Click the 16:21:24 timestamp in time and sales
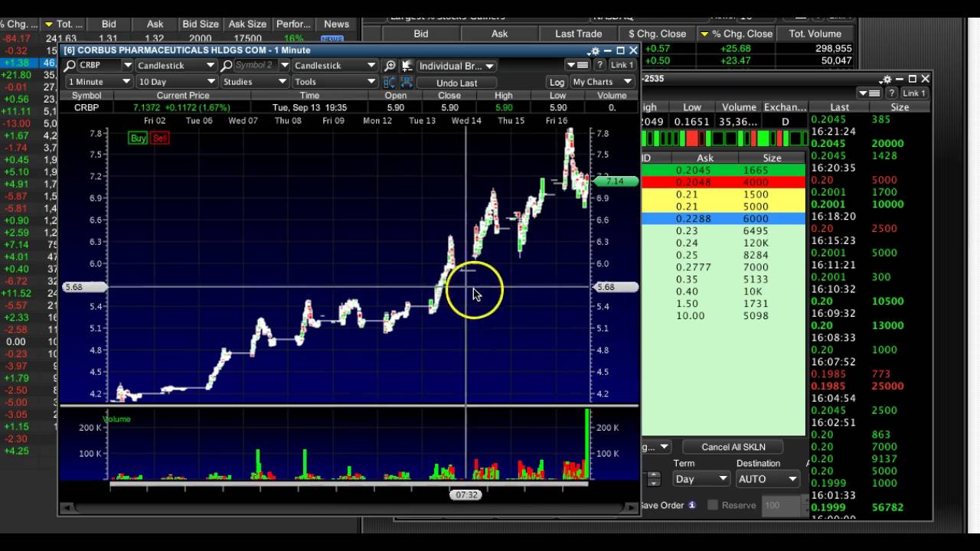The width and height of the screenshot is (980, 551). coord(833,132)
